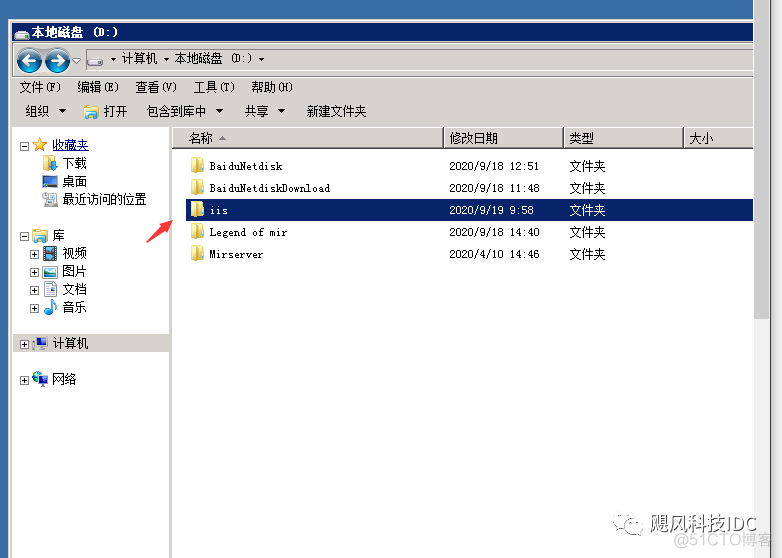Collapse the 收藏夹 tree node
782x558 pixels.
pyautogui.click(x=24, y=146)
